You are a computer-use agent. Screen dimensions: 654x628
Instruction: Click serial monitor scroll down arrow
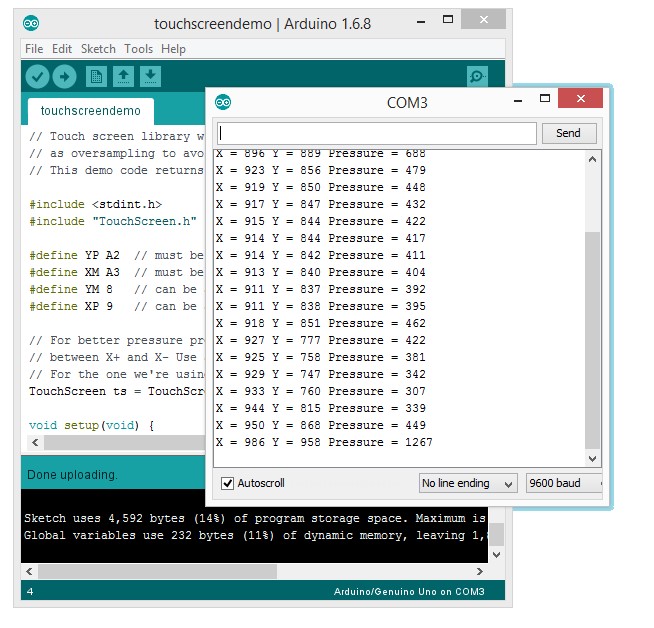[592, 459]
